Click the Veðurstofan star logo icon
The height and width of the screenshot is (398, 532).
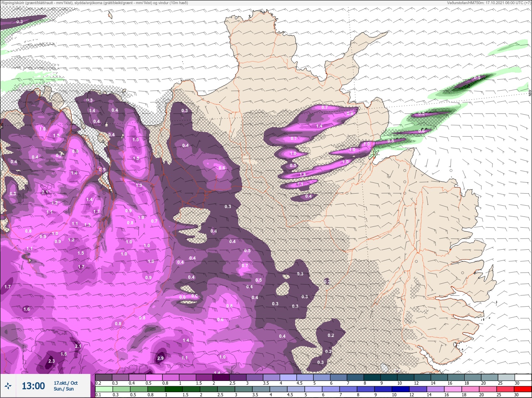[x=8, y=386]
